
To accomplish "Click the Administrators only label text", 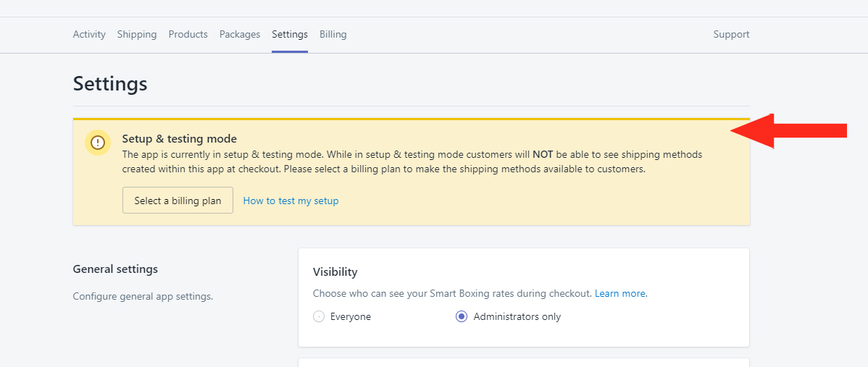I will point(517,317).
